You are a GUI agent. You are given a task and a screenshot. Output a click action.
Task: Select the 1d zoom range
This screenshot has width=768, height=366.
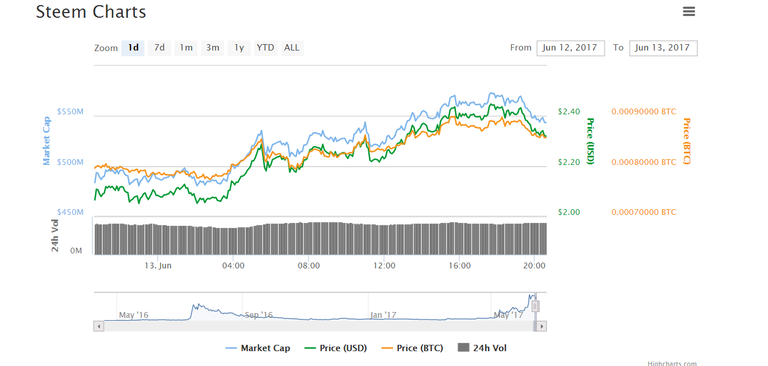point(133,48)
